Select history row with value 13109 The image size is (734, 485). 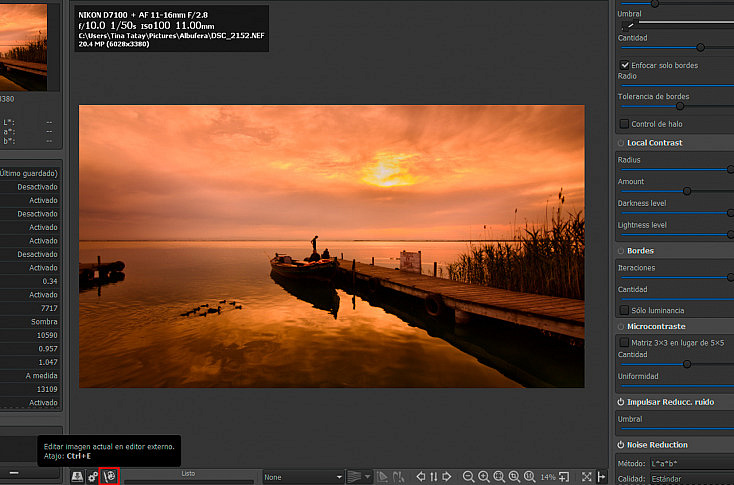coord(29,389)
